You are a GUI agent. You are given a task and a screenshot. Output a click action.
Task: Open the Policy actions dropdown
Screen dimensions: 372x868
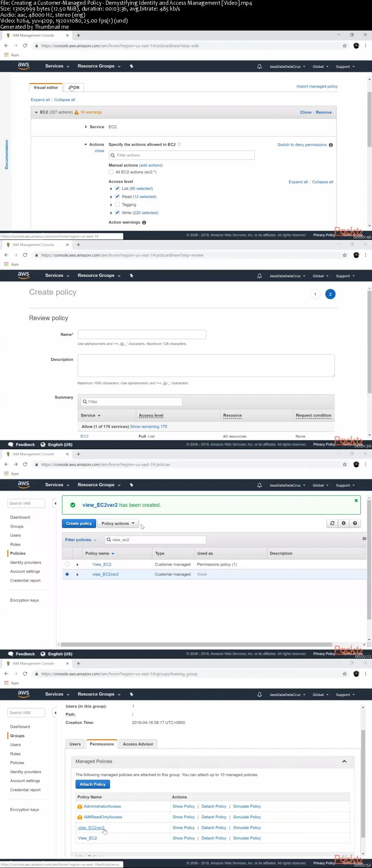click(118, 523)
